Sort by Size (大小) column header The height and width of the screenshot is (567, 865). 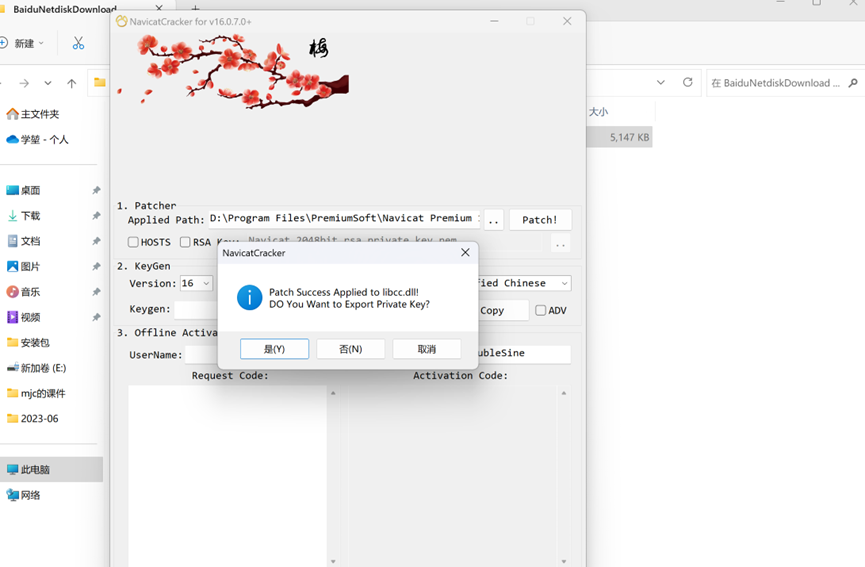(x=598, y=112)
